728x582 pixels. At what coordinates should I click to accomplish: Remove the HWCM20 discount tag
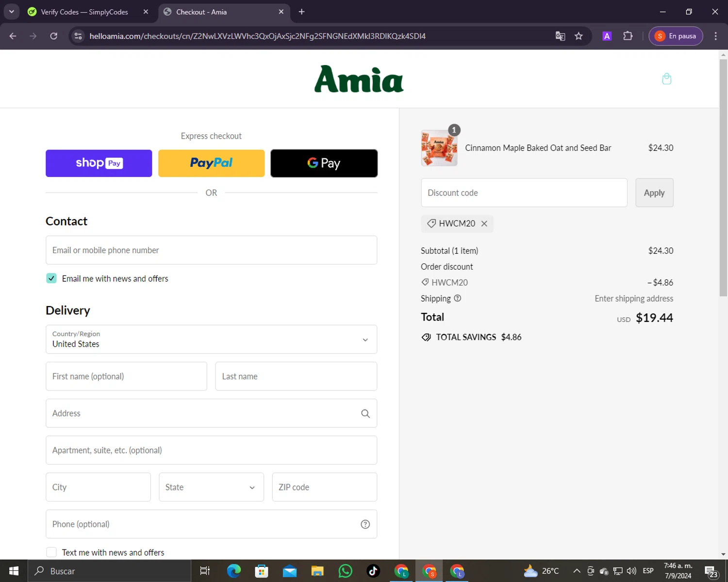tap(484, 224)
